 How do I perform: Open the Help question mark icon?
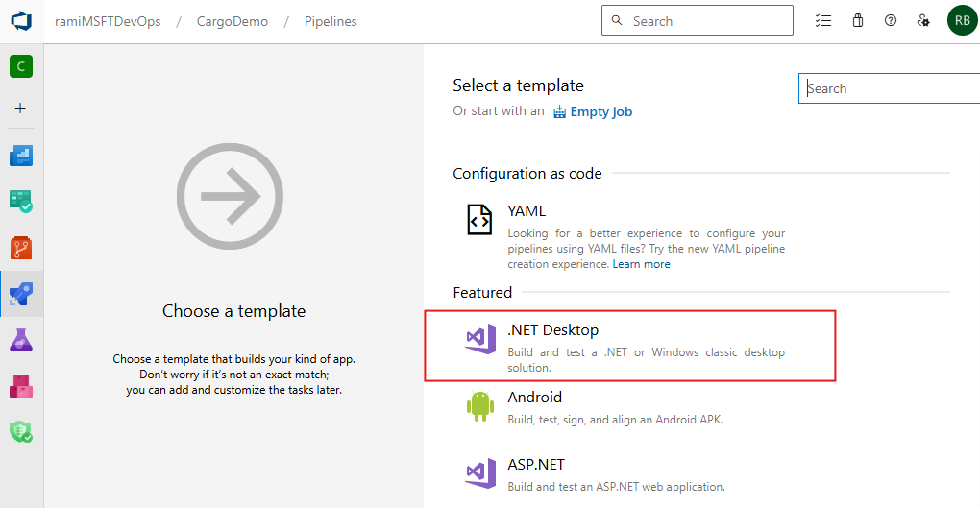[x=891, y=20]
